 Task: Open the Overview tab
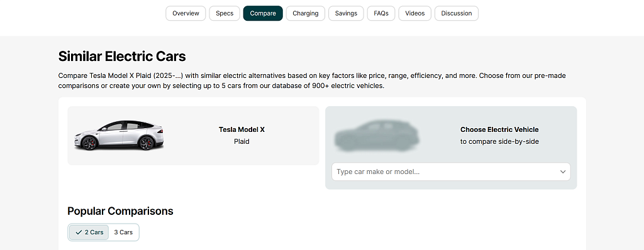186,13
